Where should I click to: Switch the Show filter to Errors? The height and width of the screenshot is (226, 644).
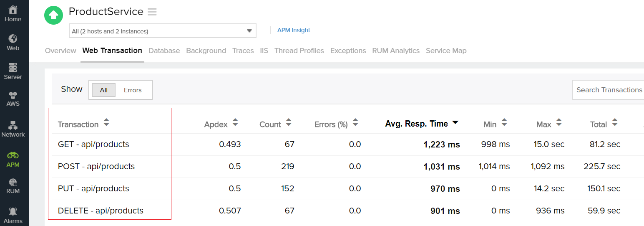tap(133, 90)
